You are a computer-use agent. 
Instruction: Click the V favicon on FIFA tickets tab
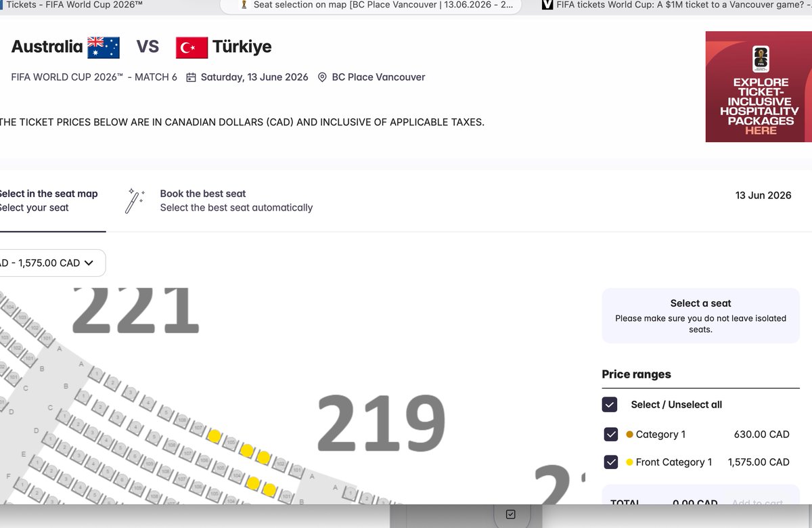[548, 5]
